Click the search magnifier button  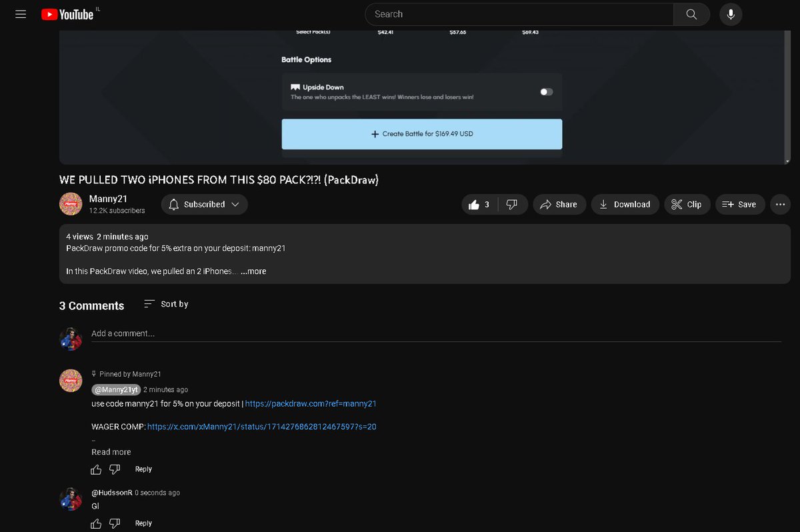point(691,14)
